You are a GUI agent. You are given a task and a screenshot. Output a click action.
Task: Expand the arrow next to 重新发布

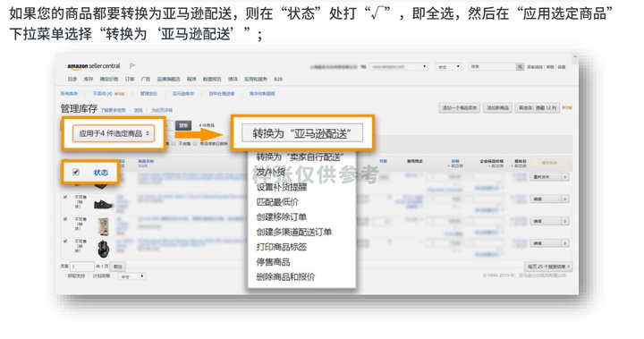point(565,177)
